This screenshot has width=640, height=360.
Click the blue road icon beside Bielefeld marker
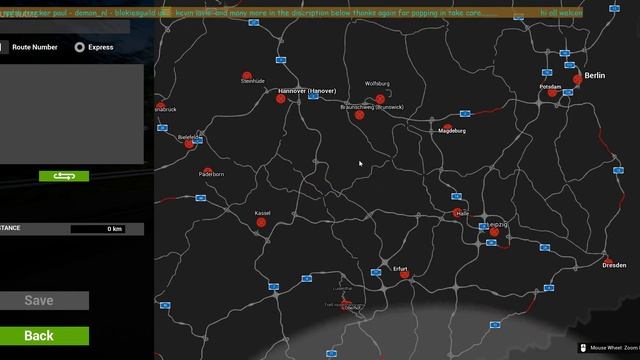(198, 140)
